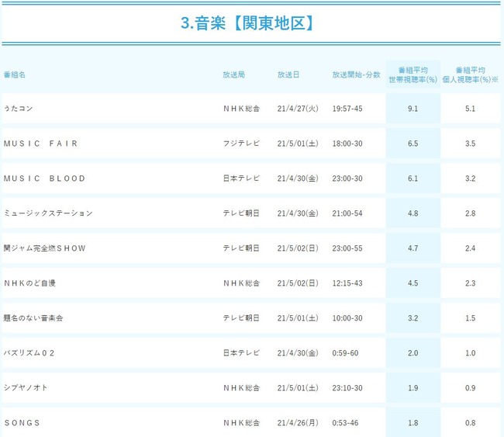
Task: Click テレビ朝日 in the 関ジャム row
Action: coord(241,248)
